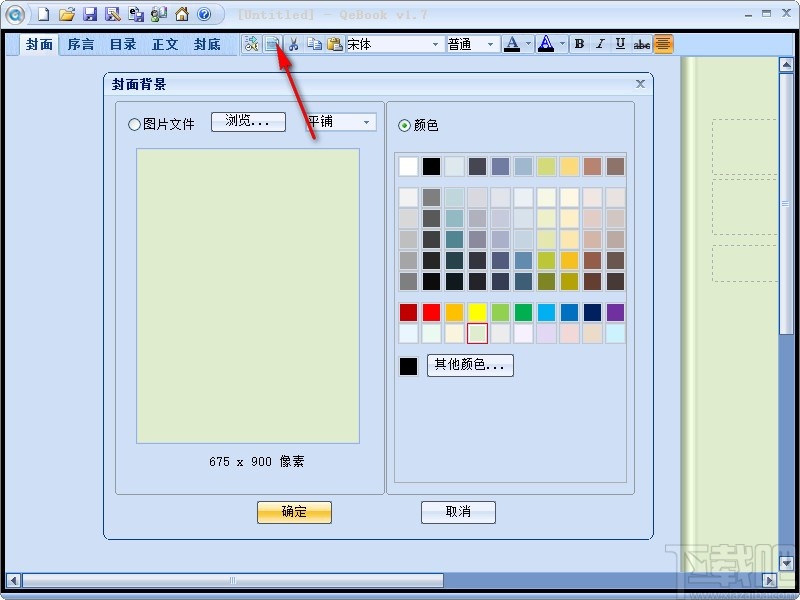Switch to the 封底 tab
The image size is (800, 600).
pos(208,44)
